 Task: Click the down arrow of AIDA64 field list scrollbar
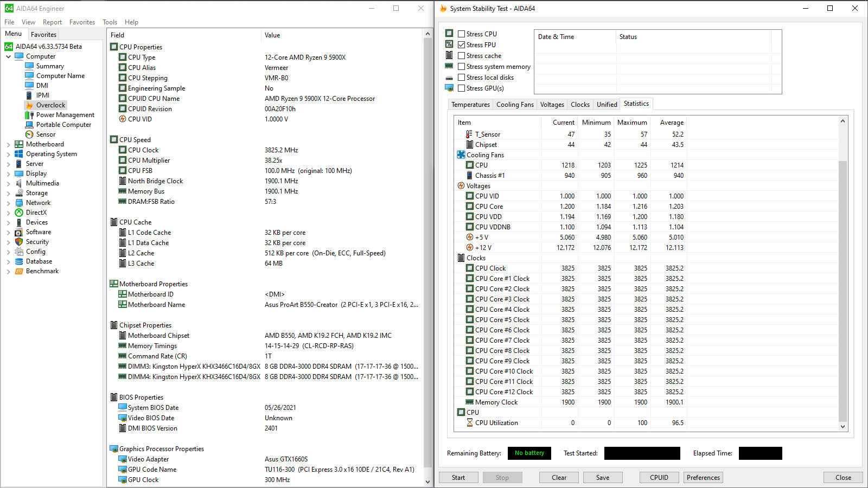tap(427, 481)
